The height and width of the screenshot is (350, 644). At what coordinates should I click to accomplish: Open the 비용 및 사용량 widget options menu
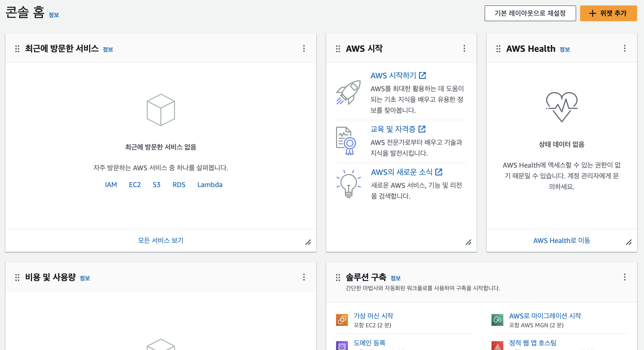click(x=304, y=277)
